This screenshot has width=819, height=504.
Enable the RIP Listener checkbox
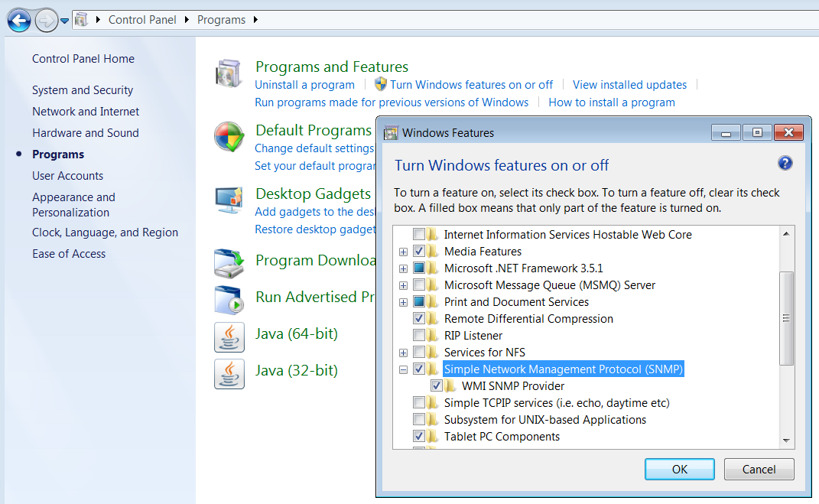click(419, 336)
